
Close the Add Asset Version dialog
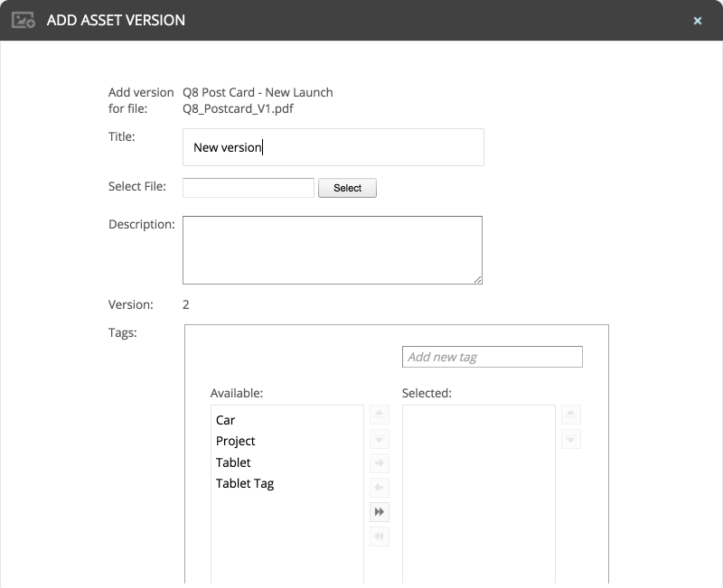pyautogui.click(x=698, y=21)
